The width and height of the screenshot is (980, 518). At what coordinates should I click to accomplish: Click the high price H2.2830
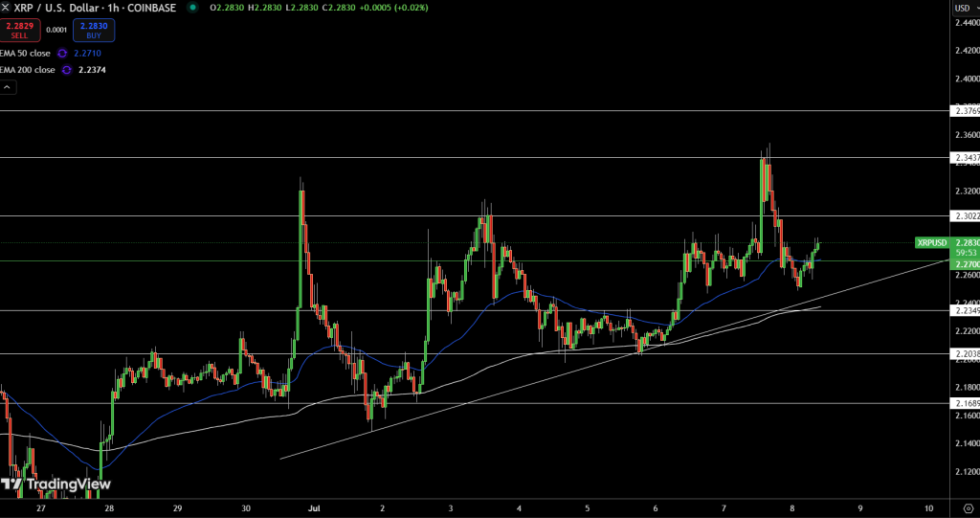tap(267, 8)
